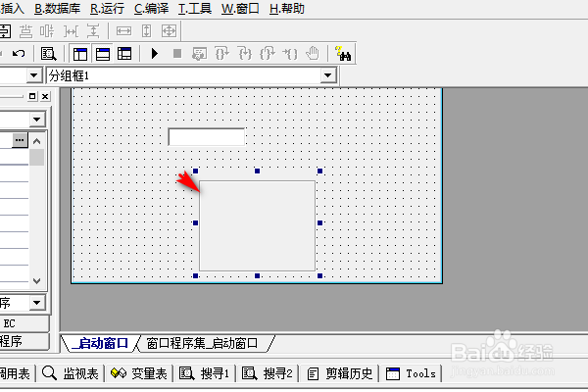Switch to the _启动窗口 tab
Image resolution: width=588 pixels, height=392 pixels.
tap(100, 343)
